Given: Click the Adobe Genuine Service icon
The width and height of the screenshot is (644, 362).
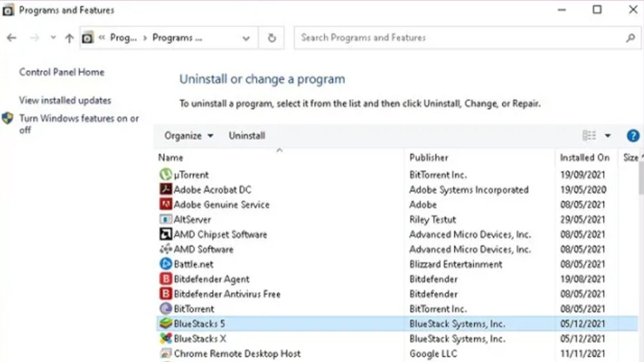Looking at the screenshot, I should coord(165,204).
